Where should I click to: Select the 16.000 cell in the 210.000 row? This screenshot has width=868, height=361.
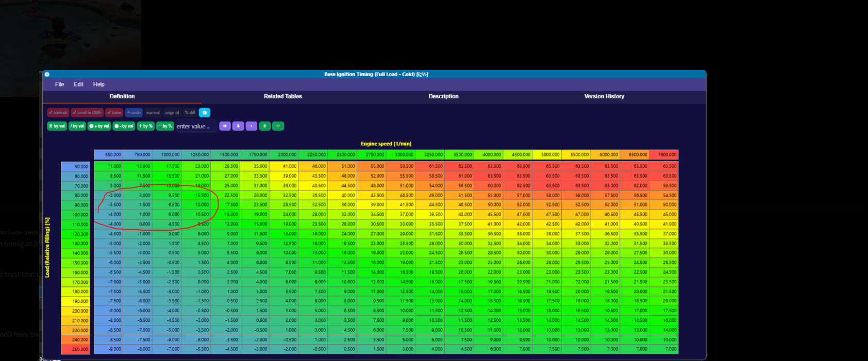664,320
